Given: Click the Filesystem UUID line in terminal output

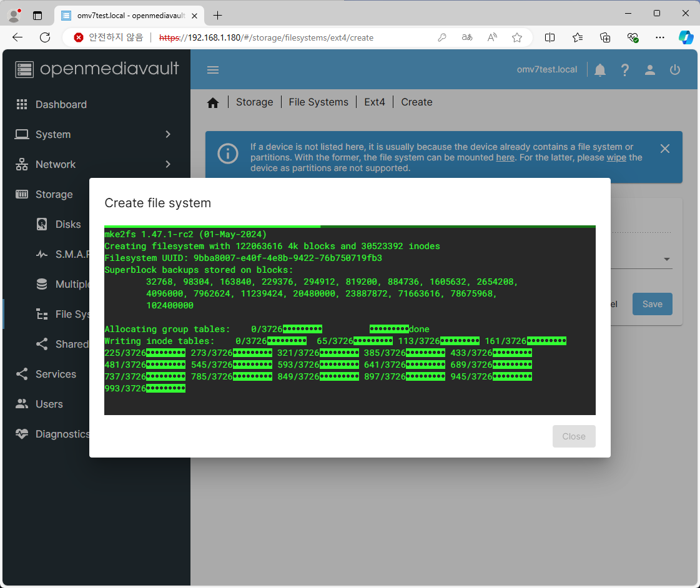Looking at the screenshot, I should (244, 258).
